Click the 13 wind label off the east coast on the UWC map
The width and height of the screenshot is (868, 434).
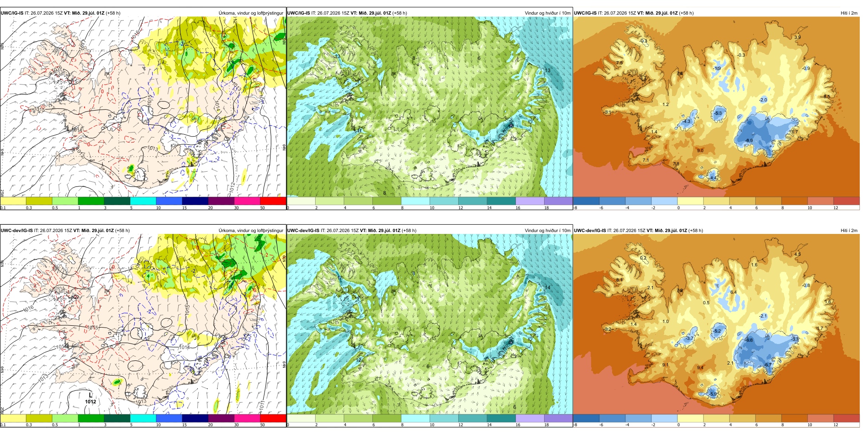(x=548, y=70)
